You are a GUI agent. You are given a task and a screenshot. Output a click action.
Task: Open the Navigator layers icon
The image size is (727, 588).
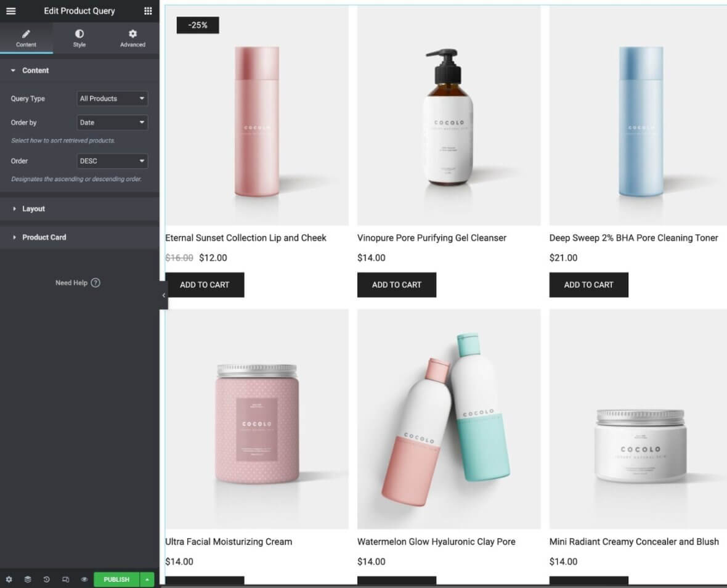[x=28, y=579]
